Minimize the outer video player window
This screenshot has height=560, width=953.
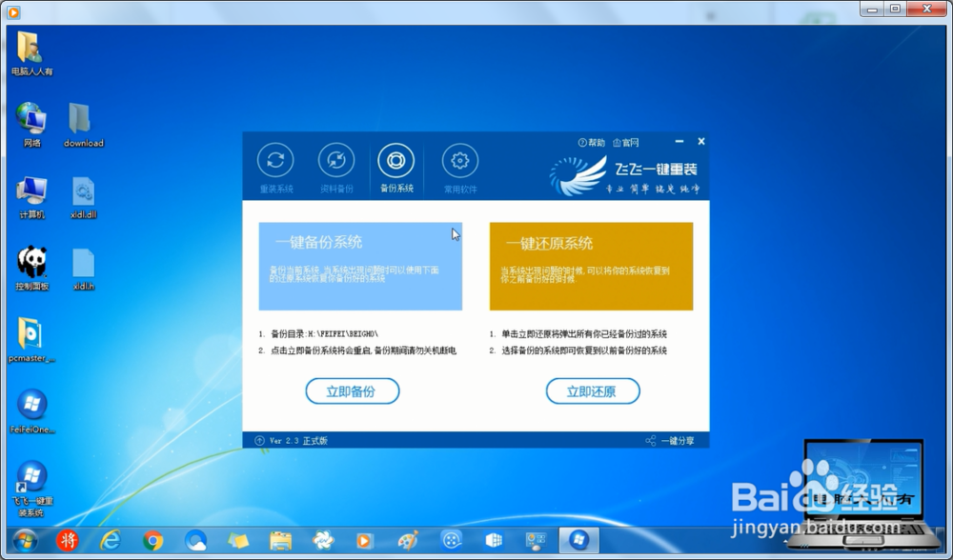(872, 10)
